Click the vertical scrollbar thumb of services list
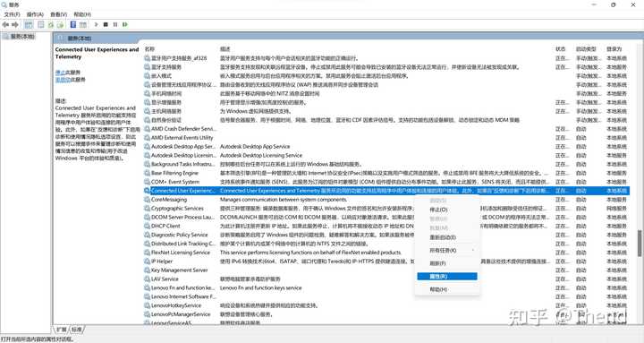Viewport: 644px width, 343px height. [639, 244]
